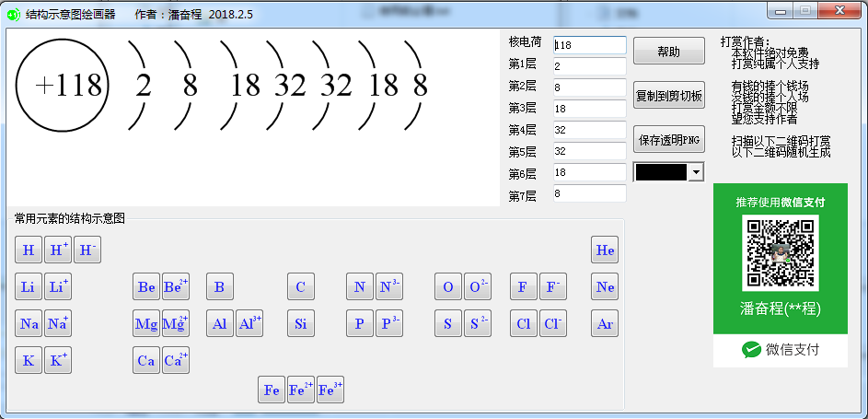Viewport: 868px width, 419px height.
Task: Select the Na+ sodium ion button
Action: click(58, 324)
